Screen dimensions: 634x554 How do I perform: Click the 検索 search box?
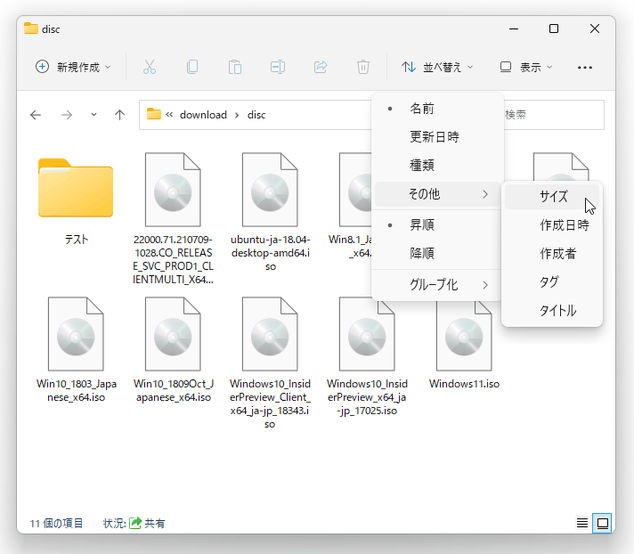pos(554,115)
